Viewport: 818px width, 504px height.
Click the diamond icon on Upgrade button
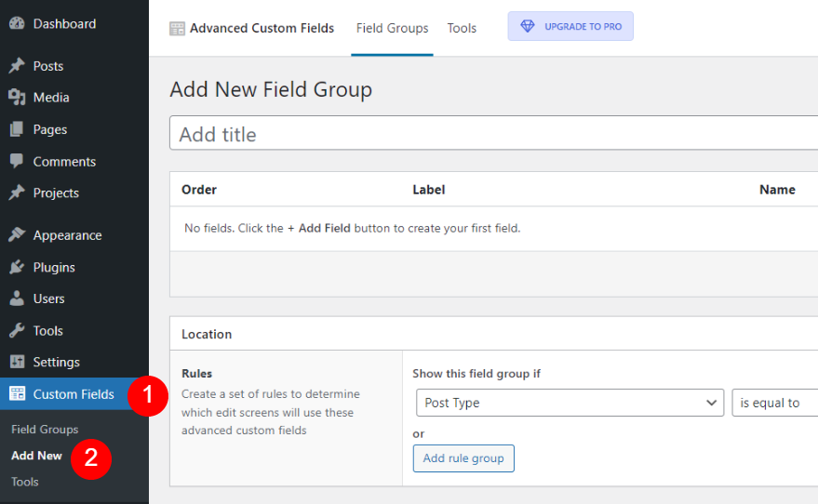pyautogui.click(x=528, y=27)
